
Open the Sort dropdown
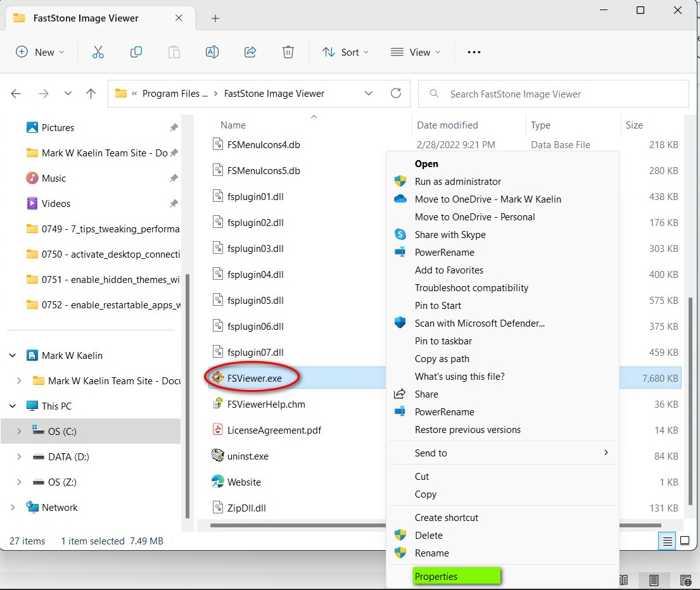coord(345,52)
